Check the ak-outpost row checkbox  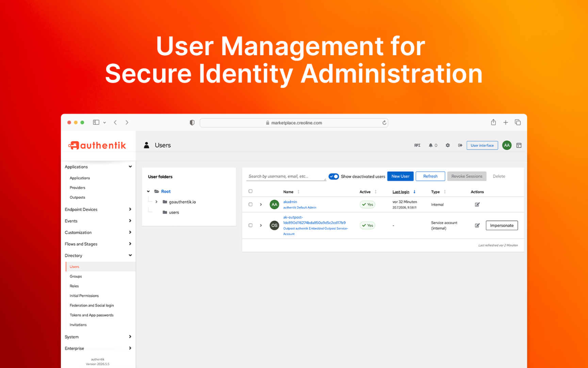(x=250, y=226)
